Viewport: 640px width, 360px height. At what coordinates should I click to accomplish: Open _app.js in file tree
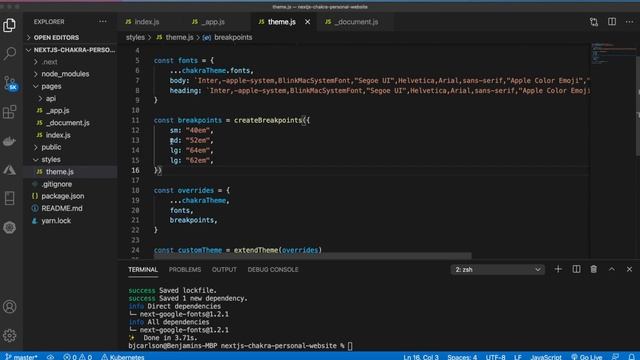pos(58,111)
